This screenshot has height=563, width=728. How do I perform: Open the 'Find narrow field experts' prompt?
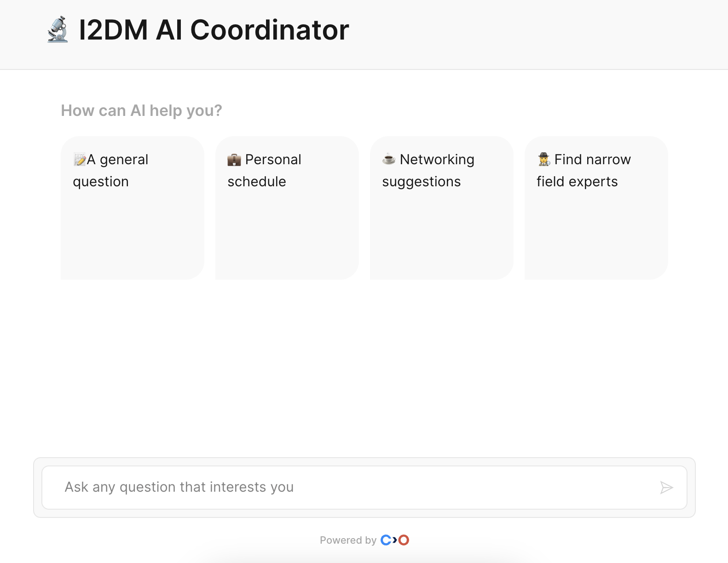point(595,208)
